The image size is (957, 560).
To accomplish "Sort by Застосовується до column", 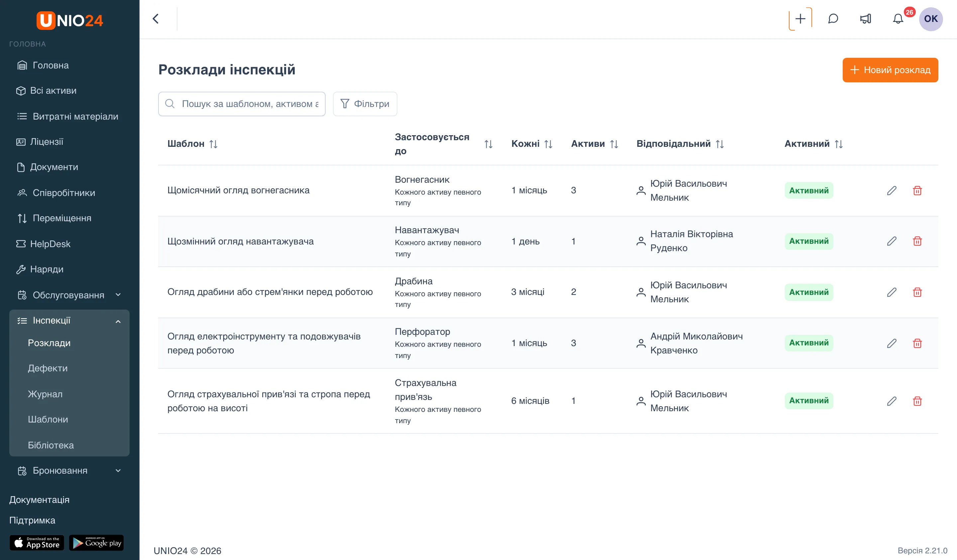I will tap(488, 144).
